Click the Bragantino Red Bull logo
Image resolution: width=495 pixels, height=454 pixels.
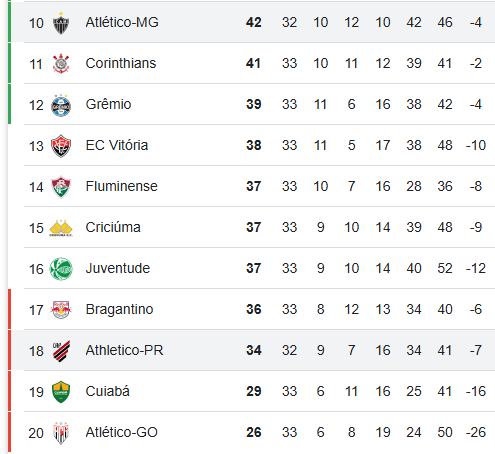tap(61, 310)
